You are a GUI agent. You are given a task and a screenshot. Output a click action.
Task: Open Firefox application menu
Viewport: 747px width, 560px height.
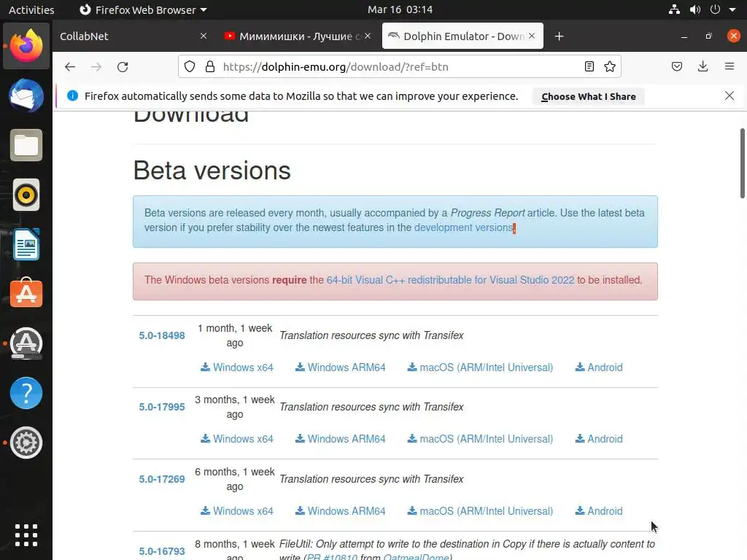pos(729,66)
